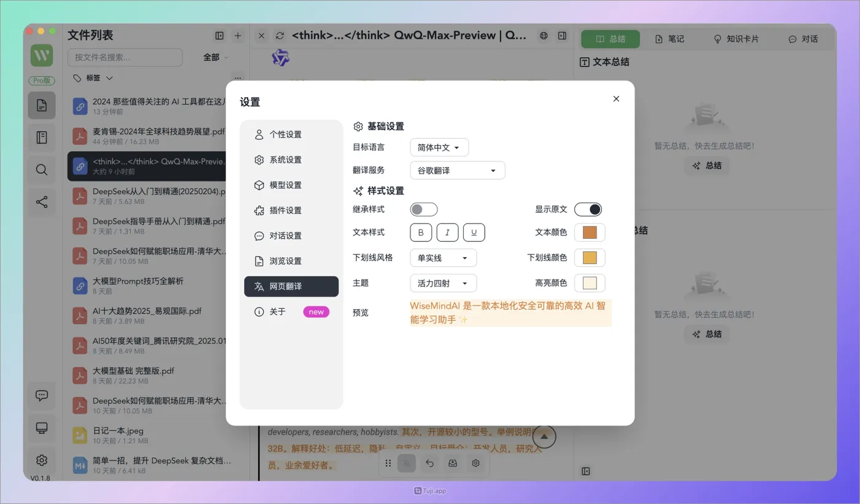Click the Qwen logo on the web page

pos(281,58)
